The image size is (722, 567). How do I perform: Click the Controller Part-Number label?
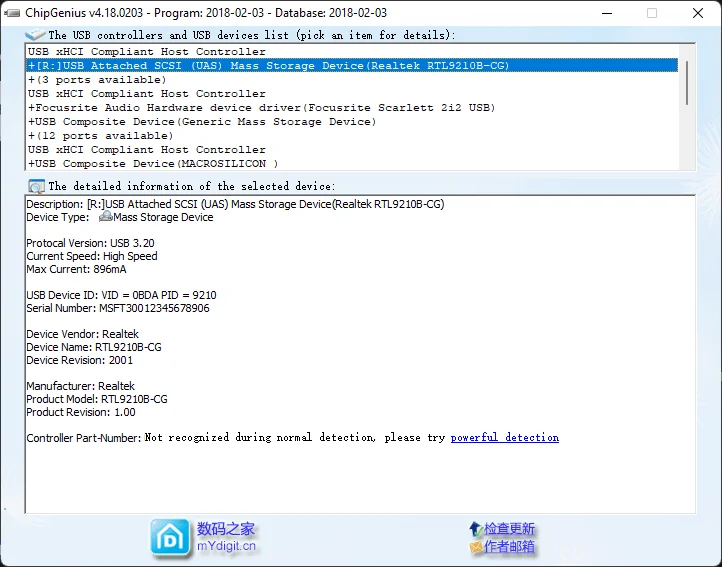point(84,438)
